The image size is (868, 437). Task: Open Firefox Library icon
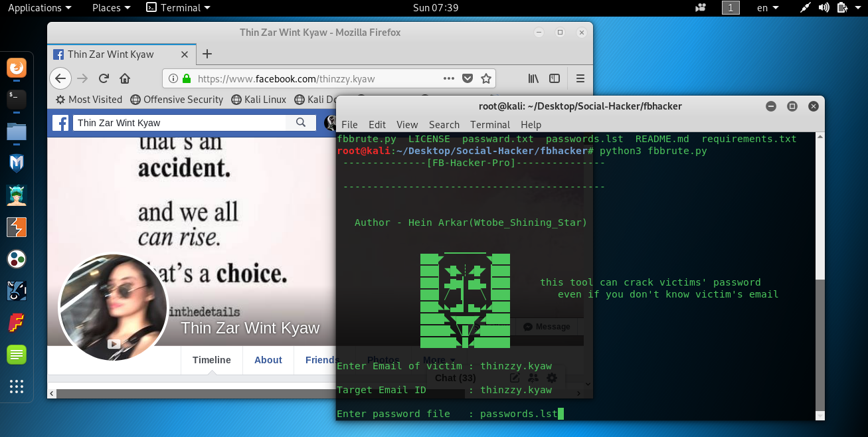pyautogui.click(x=534, y=78)
